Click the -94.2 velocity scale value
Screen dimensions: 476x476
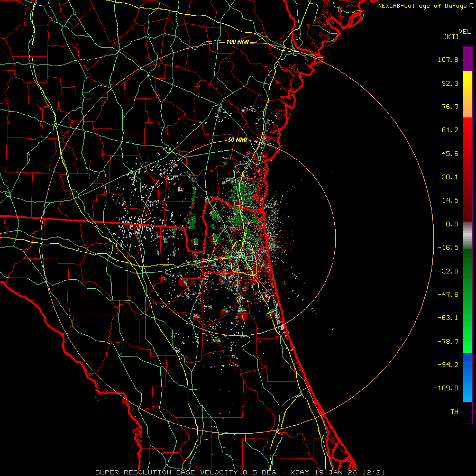448,365
